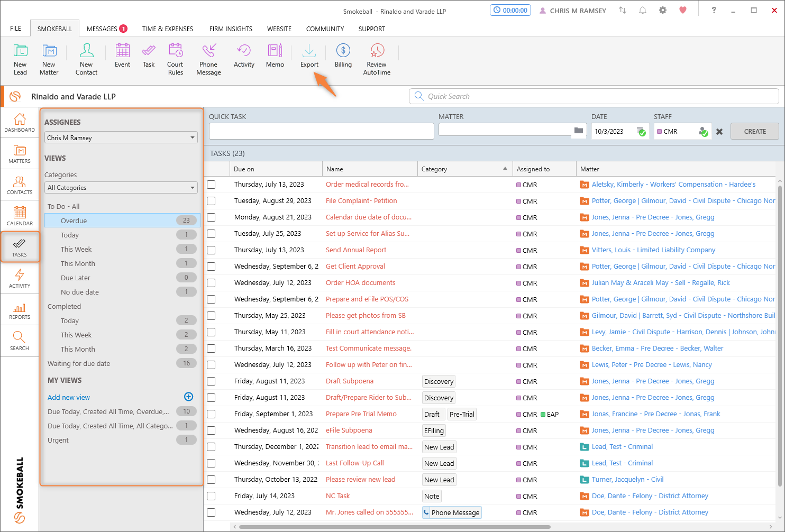785x532 pixels.
Task: Open Court Rules
Action: click(175, 59)
